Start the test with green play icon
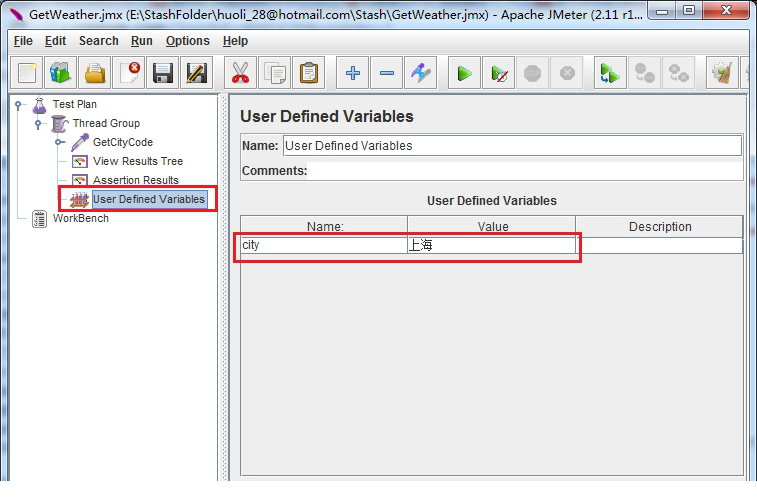Viewport: 757px width, 500px height. [x=464, y=73]
